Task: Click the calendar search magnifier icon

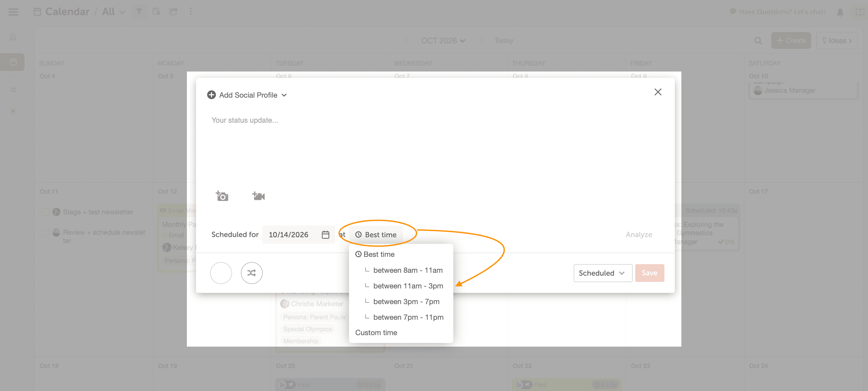Action: tap(758, 41)
